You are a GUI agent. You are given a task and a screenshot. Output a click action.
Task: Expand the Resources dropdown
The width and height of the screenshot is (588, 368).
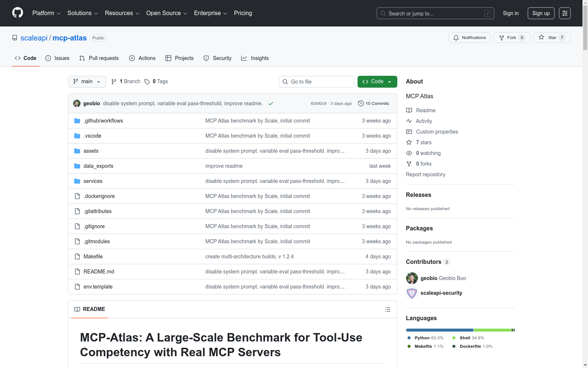pos(122,13)
